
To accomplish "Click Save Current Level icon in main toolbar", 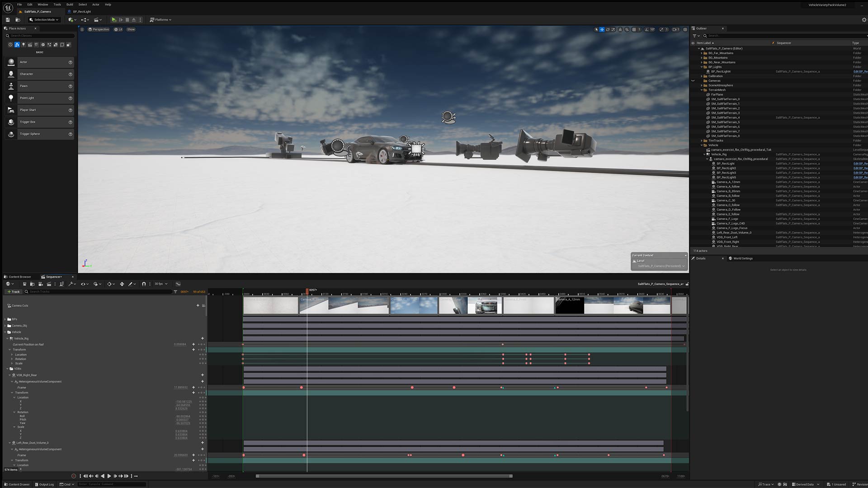I will (8, 20).
